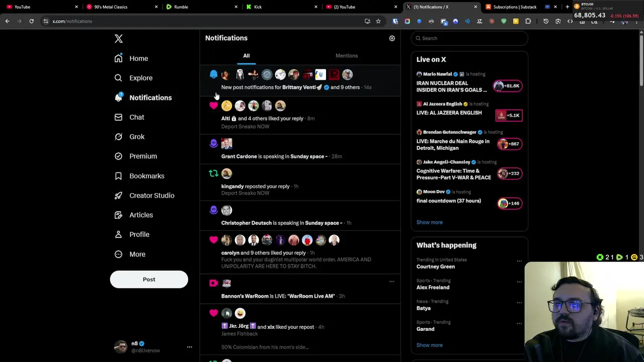Open the "Deport Sneako NOW" reply under Alti
This screenshot has height=362, width=644.
[x=245, y=127]
